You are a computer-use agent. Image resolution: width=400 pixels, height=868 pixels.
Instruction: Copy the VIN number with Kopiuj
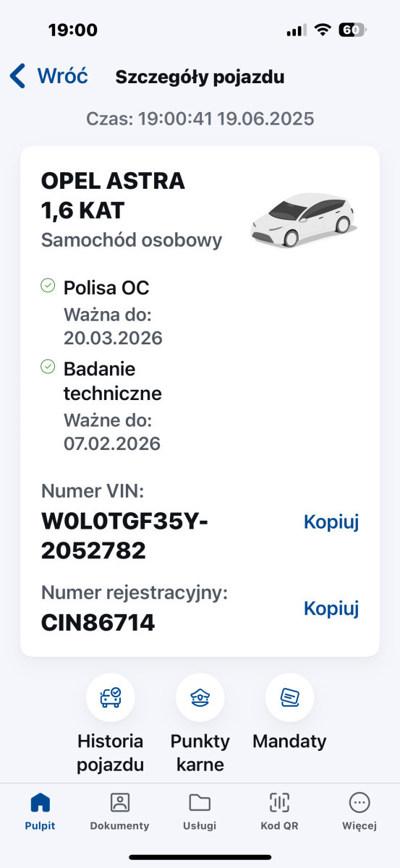(331, 522)
